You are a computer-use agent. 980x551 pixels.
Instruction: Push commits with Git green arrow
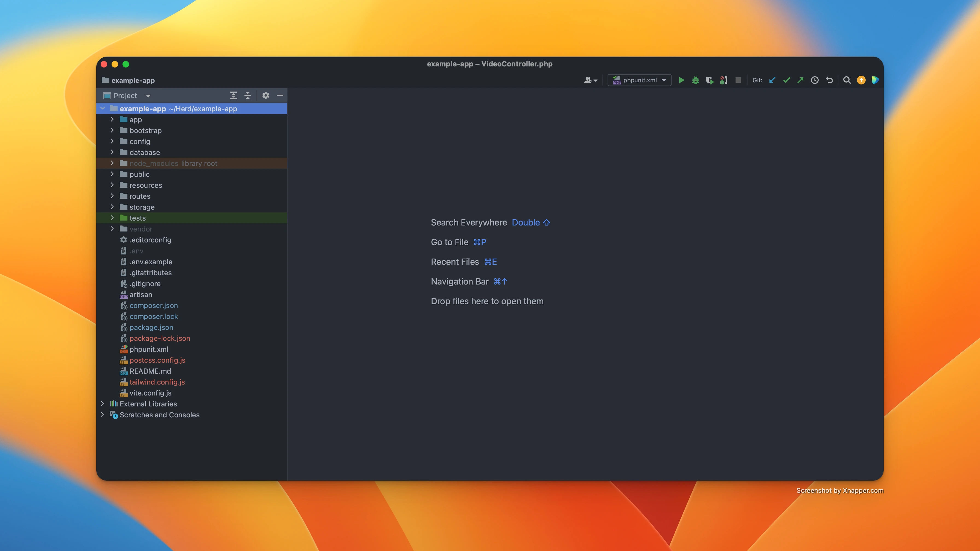tap(800, 80)
